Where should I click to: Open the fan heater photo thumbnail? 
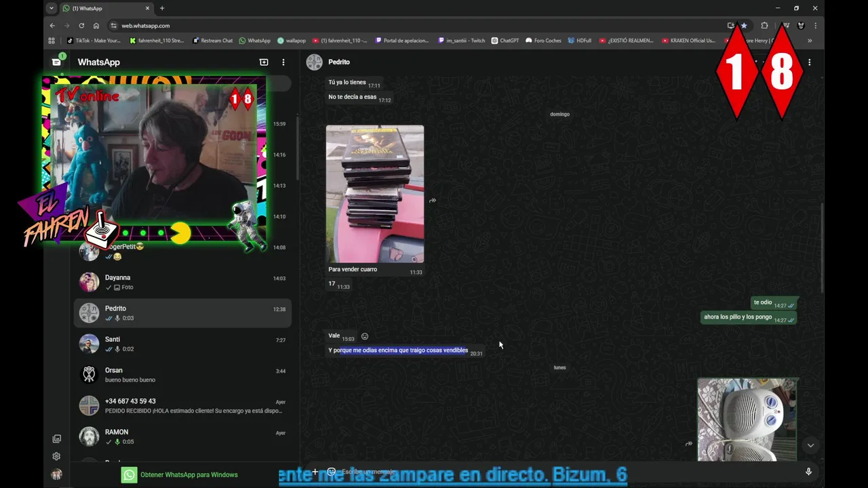click(x=747, y=420)
